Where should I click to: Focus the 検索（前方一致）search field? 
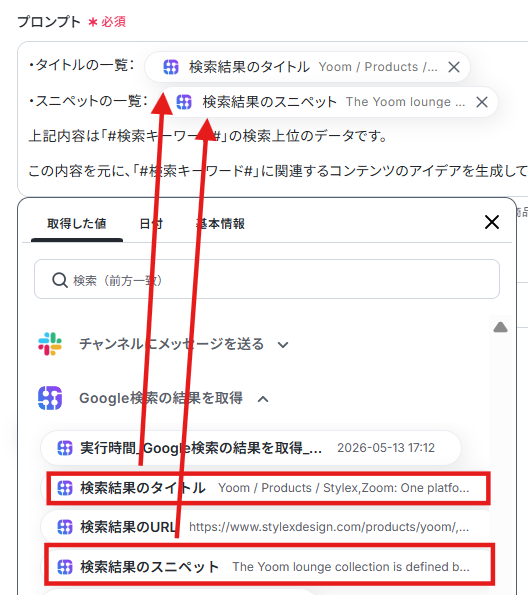pos(267,279)
